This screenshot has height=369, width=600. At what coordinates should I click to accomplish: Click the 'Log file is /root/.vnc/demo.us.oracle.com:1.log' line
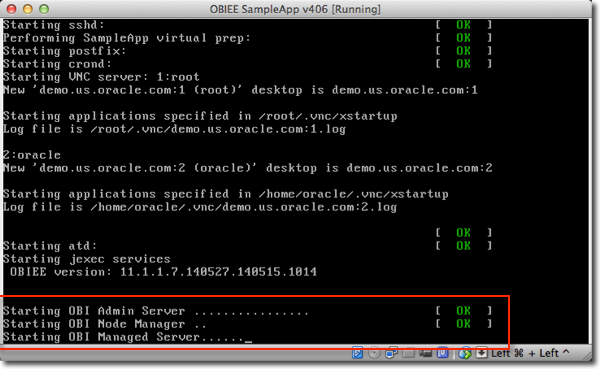point(174,129)
